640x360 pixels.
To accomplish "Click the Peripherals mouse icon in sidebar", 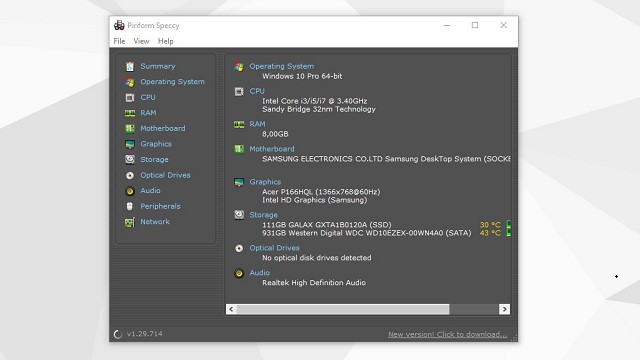I will 130,206.
